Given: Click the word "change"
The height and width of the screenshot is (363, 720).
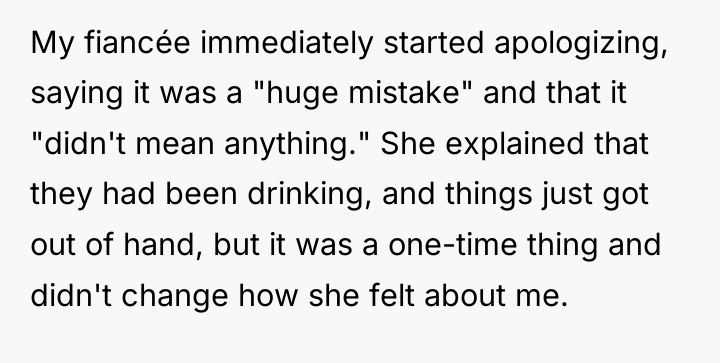Looking at the screenshot, I should [174, 296].
